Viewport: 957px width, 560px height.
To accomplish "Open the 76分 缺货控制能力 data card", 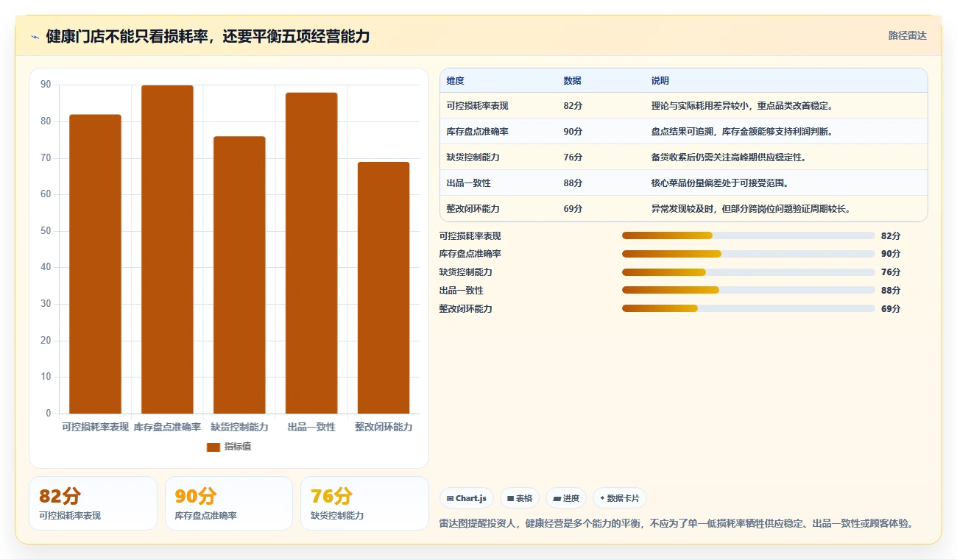I will click(x=364, y=503).
